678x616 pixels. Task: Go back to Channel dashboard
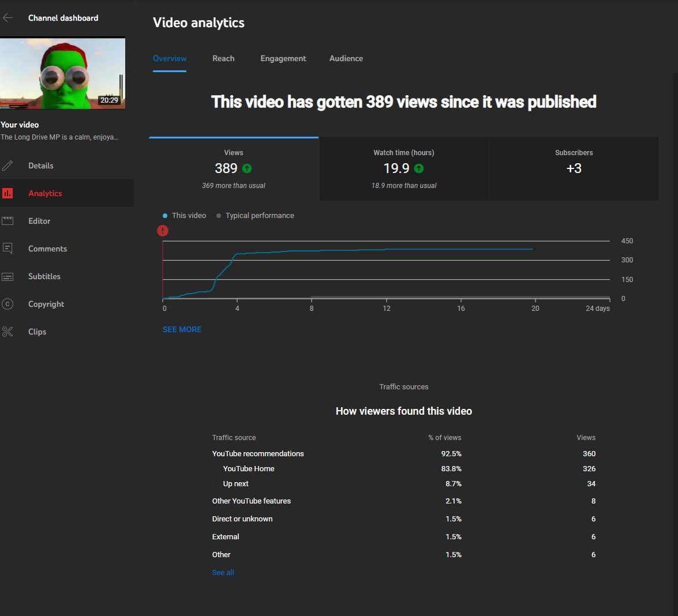63,18
